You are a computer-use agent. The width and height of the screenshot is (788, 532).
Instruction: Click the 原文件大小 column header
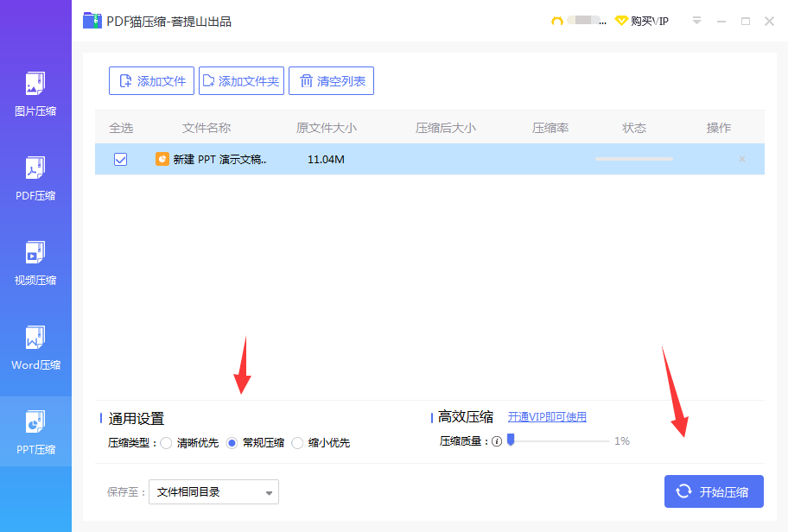pos(326,128)
